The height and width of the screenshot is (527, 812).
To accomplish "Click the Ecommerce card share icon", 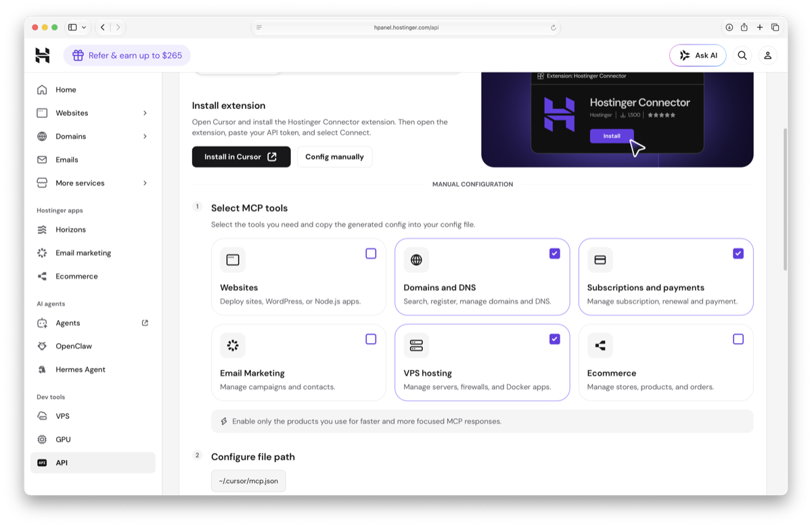I will pos(600,346).
